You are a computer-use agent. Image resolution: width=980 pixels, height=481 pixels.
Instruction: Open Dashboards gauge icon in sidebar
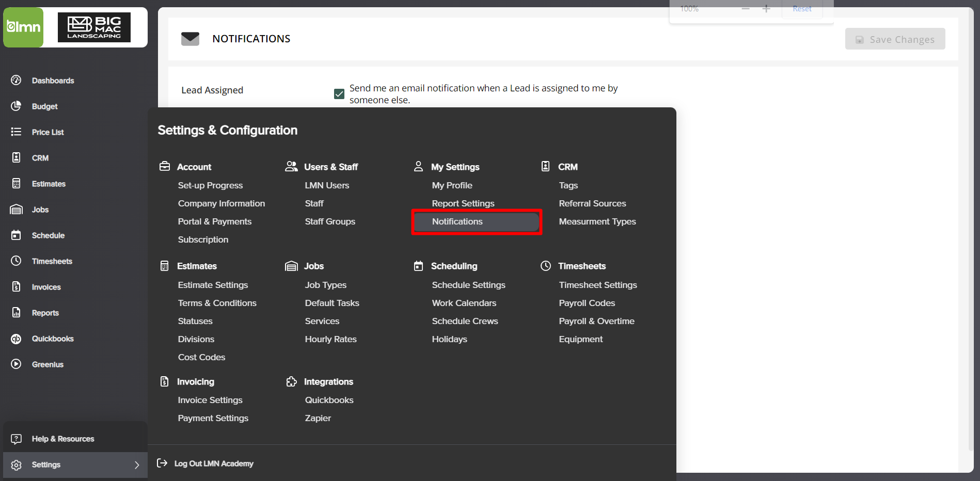pyautogui.click(x=17, y=80)
